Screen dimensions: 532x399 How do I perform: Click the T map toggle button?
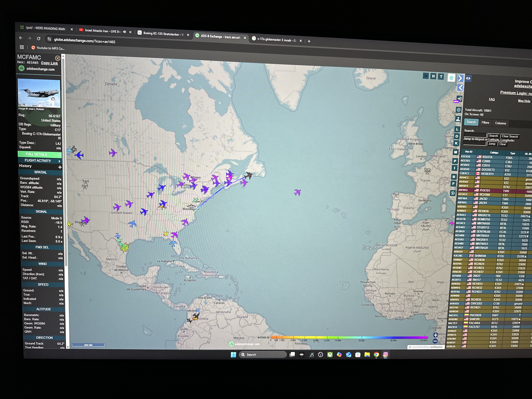[x=441, y=77]
